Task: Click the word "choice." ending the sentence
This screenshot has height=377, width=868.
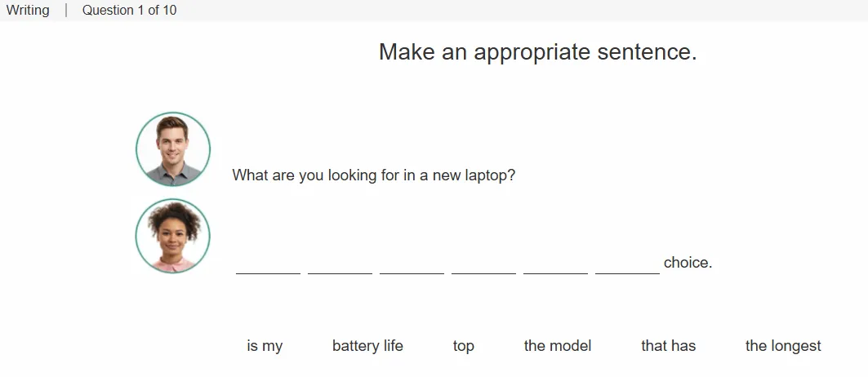Action: (688, 263)
